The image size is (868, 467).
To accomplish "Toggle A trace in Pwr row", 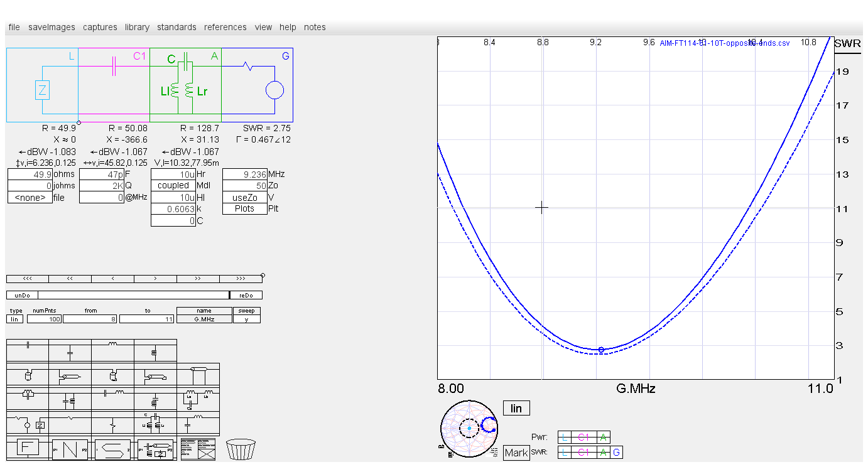I will click(x=604, y=437).
